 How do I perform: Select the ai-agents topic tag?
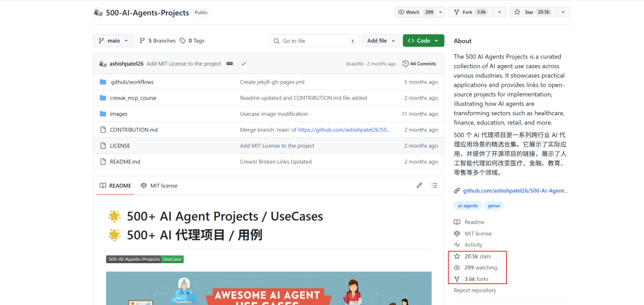(468, 205)
